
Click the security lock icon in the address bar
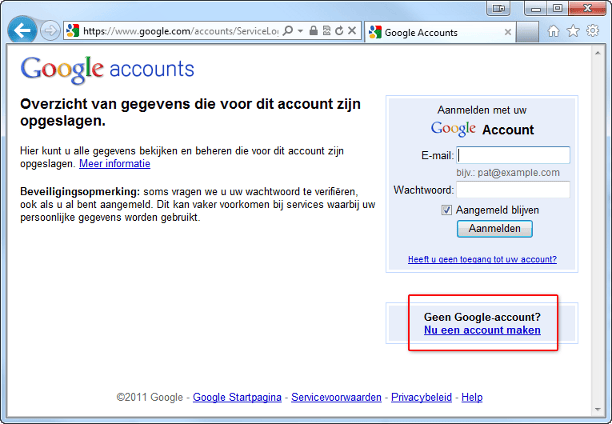(313, 30)
